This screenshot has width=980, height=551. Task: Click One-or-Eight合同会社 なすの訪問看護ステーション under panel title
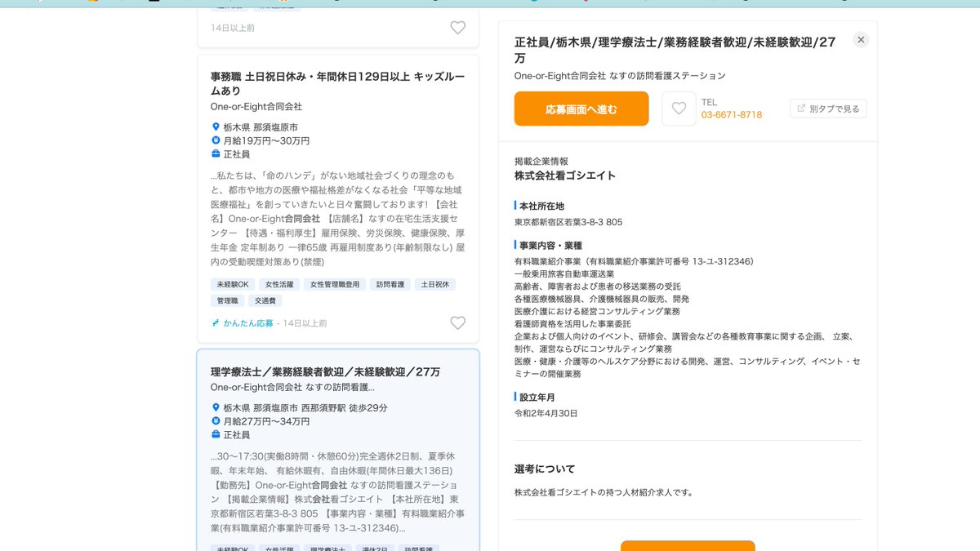(620, 76)
